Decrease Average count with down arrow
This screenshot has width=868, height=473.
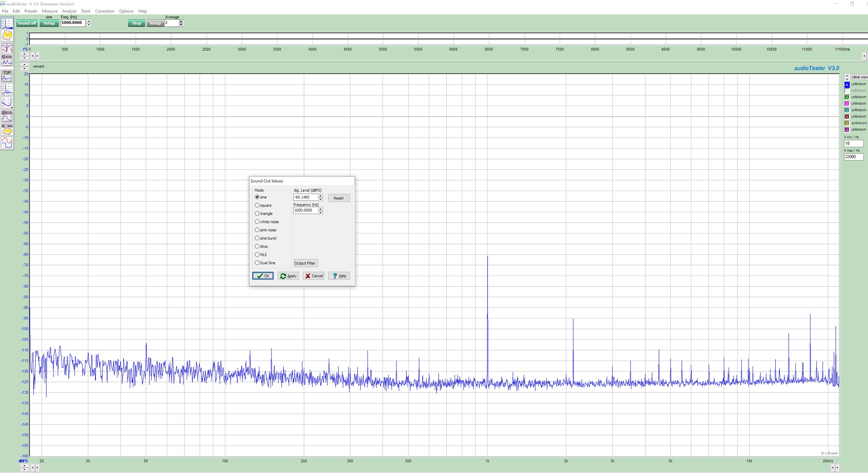tap(181, 25)
